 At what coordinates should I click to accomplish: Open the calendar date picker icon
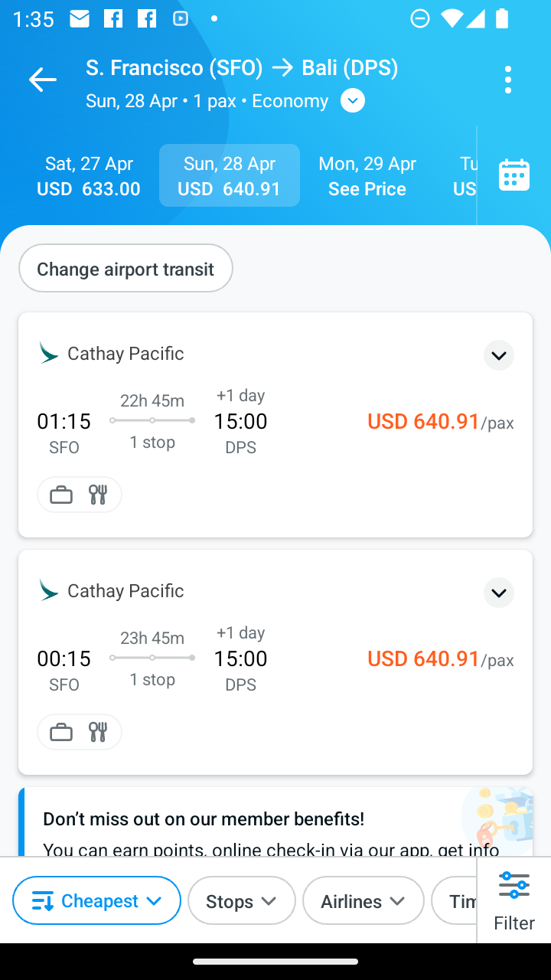[514, 175]
